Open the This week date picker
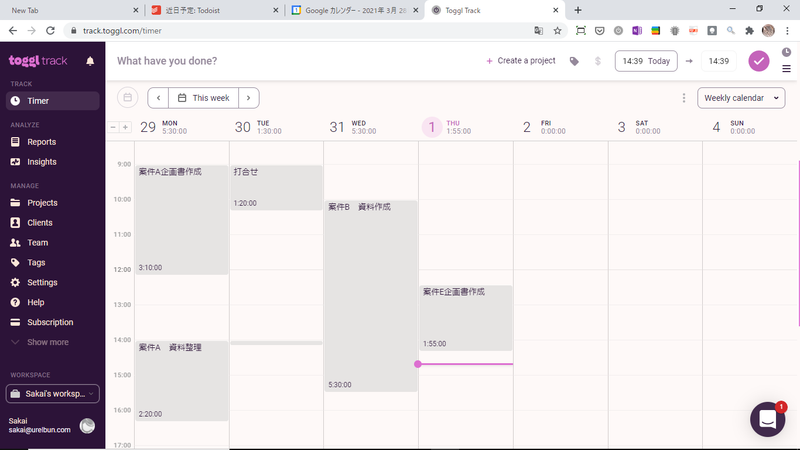800x450 pixels. (x=204, y=98)
